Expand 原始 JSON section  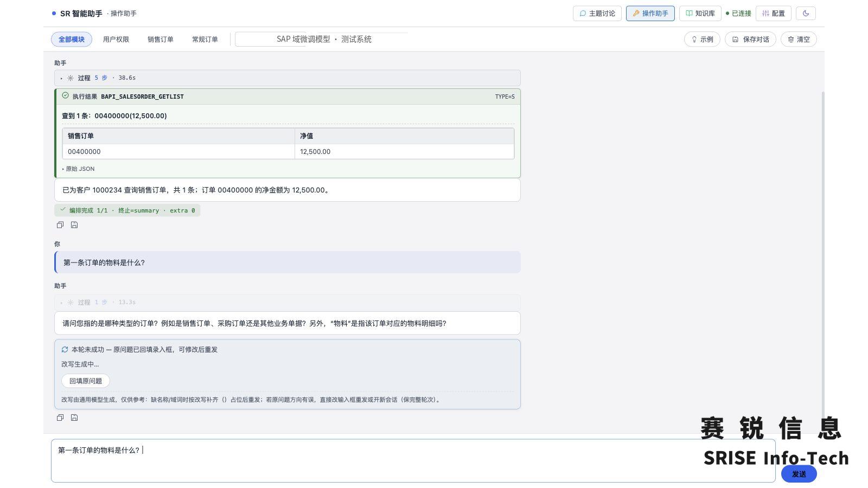(x=79, y=169)
